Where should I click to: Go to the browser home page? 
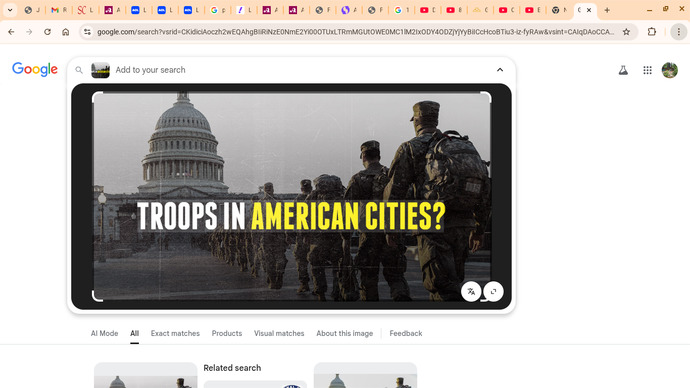[66, 32]
